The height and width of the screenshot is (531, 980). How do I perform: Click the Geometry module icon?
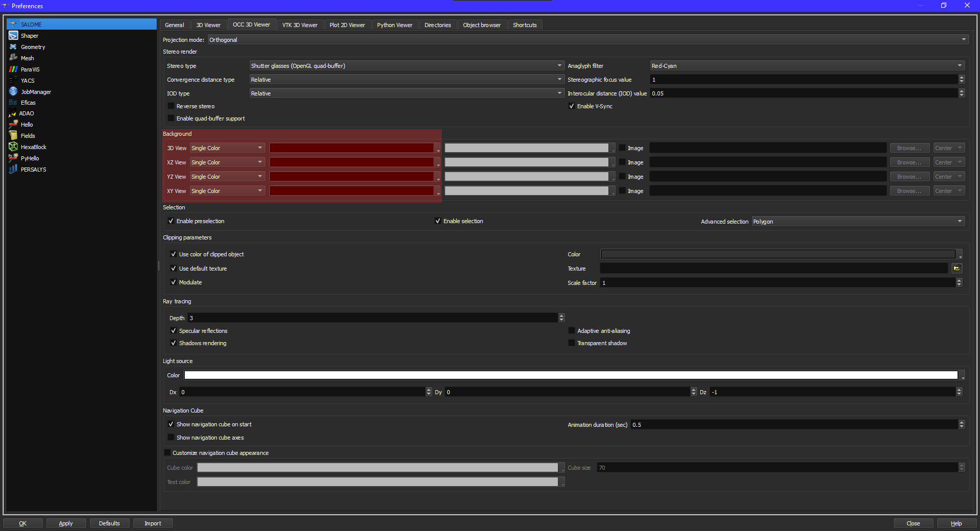point(13,47)
